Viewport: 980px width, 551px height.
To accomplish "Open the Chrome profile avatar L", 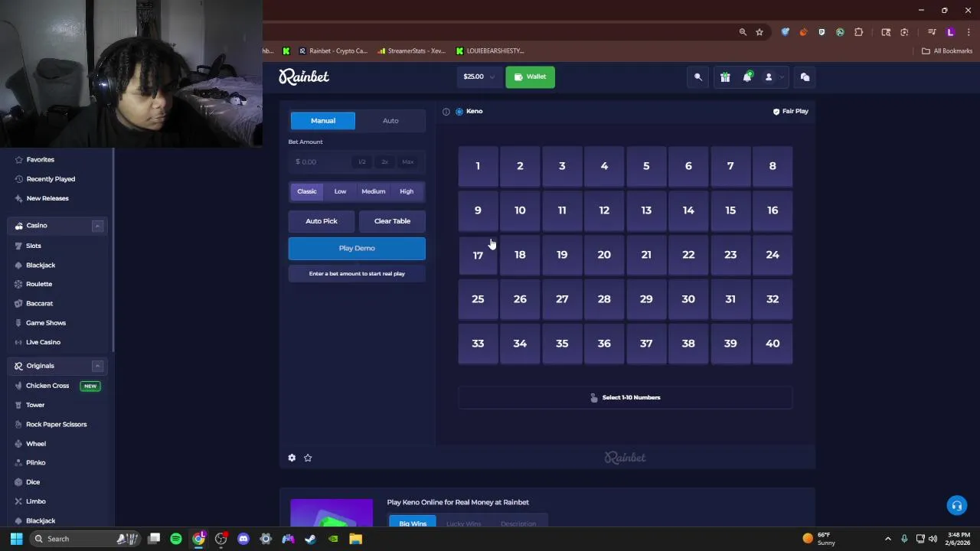I will pyautogui.click(x=950, y=32).
